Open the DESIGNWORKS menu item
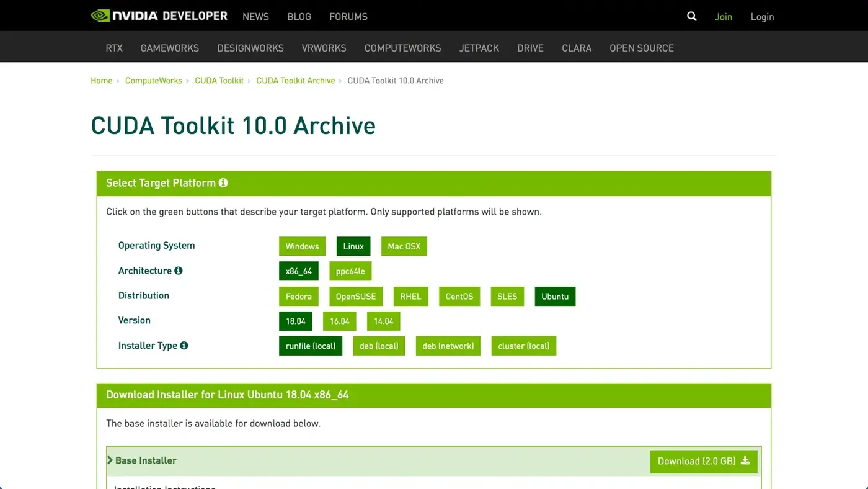This screenshot has width=868, height=489. 250,48
